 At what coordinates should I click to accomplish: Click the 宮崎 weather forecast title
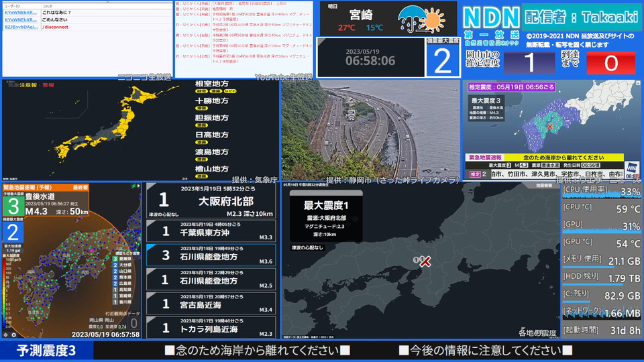[x=361, y=15]
